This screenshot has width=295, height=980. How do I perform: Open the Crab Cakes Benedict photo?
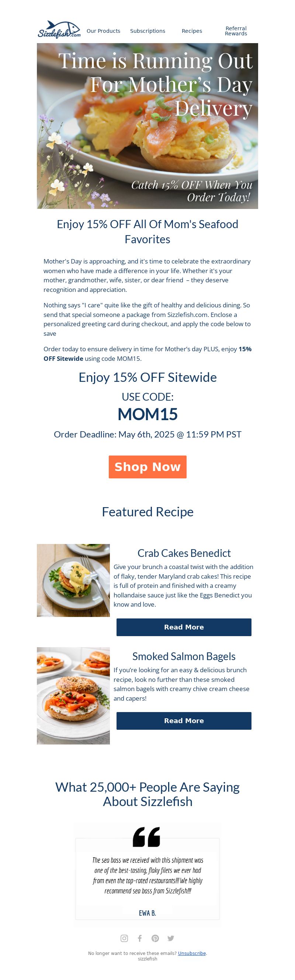click(73, 580)
